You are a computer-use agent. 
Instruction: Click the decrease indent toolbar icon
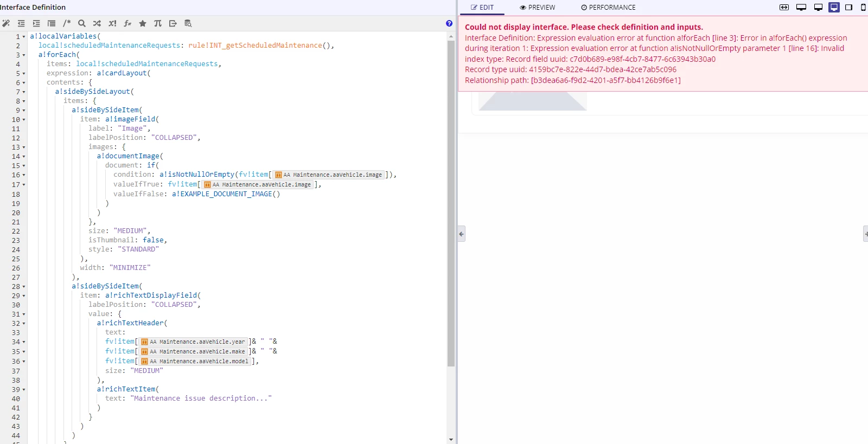(x=21, y=23)
